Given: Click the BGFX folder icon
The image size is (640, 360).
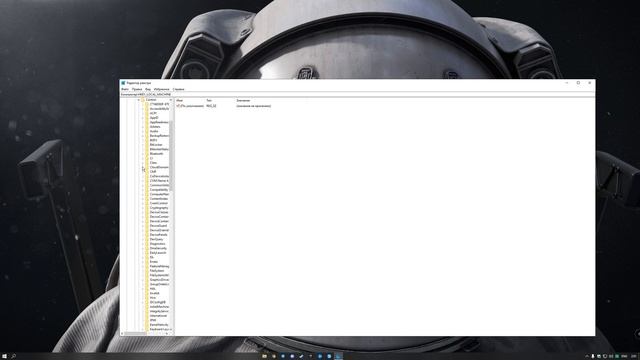Looking at the screenshot, I should [x=147, y=140].
